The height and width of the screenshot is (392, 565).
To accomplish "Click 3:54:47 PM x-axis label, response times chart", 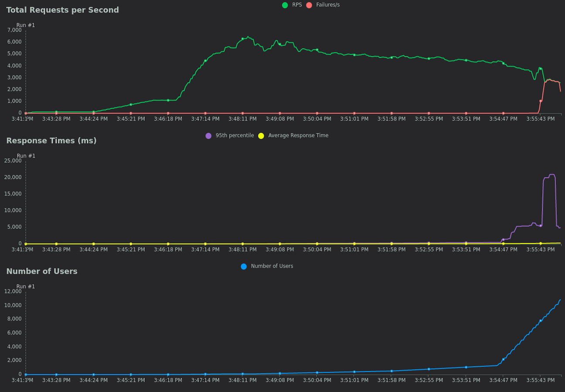I will click(503, 250).
